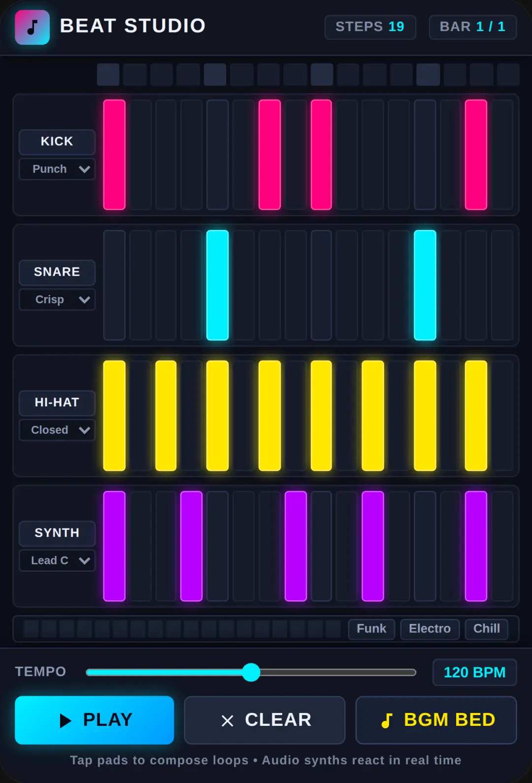532x783 pixels.
Task: Start playback with the PLAY button
Action: (x=94, y=720)
